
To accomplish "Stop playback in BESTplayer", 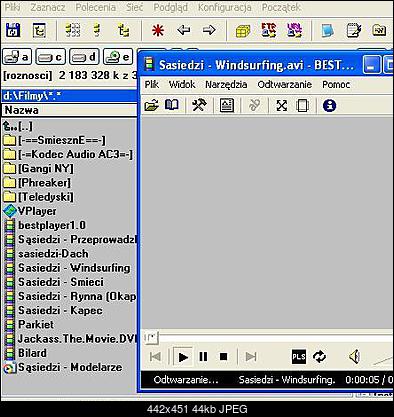I will tap(224, 357).
